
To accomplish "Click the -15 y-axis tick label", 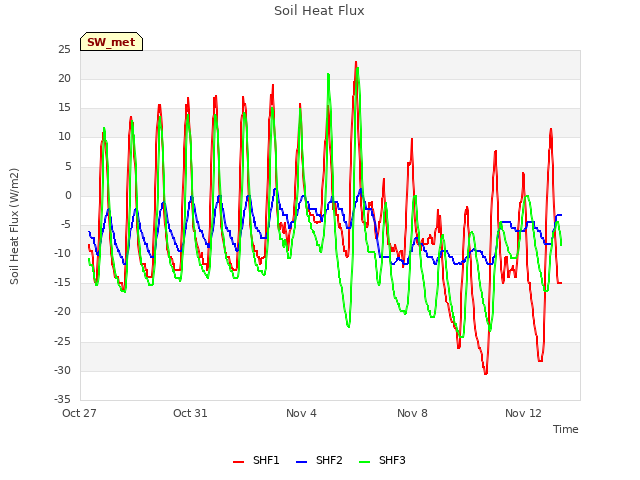I will coord(62,282).
